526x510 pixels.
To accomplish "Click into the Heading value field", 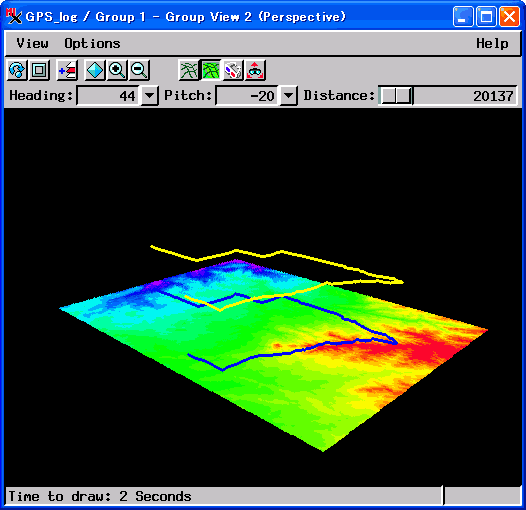I will coord(108,96).
